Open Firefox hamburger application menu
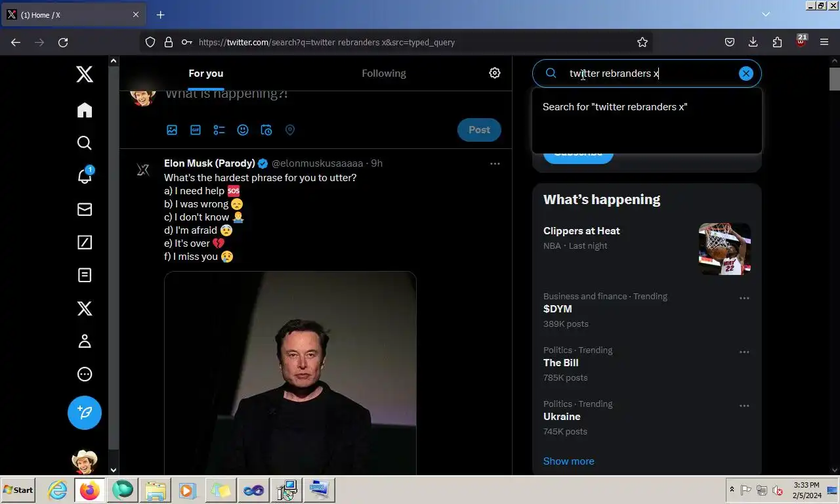 (x=824, y=42)
